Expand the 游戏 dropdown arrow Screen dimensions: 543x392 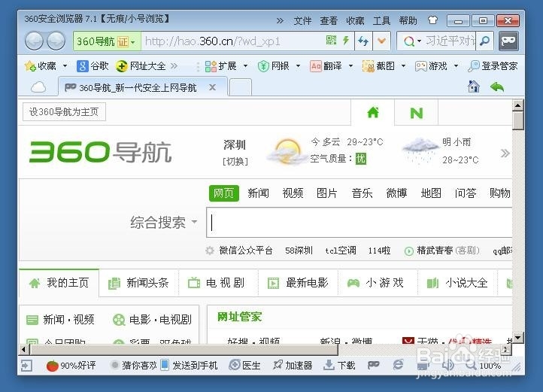coord(456,66)
